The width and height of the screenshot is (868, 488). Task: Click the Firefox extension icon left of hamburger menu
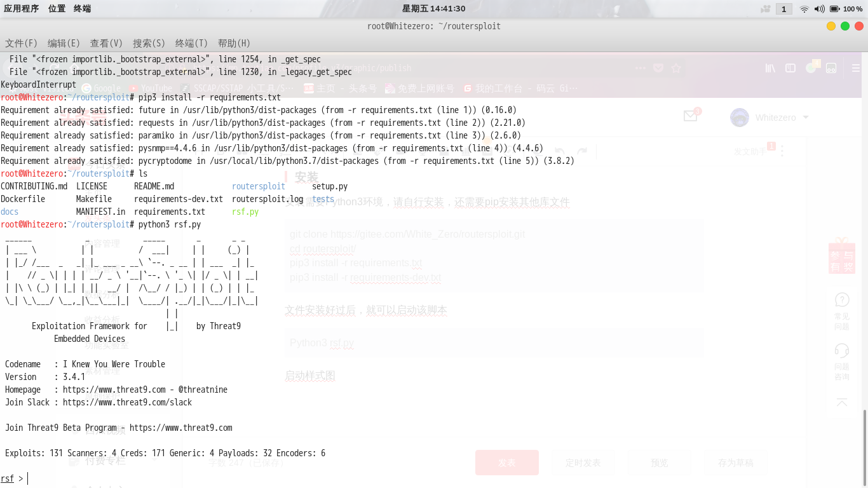[831, 68]
